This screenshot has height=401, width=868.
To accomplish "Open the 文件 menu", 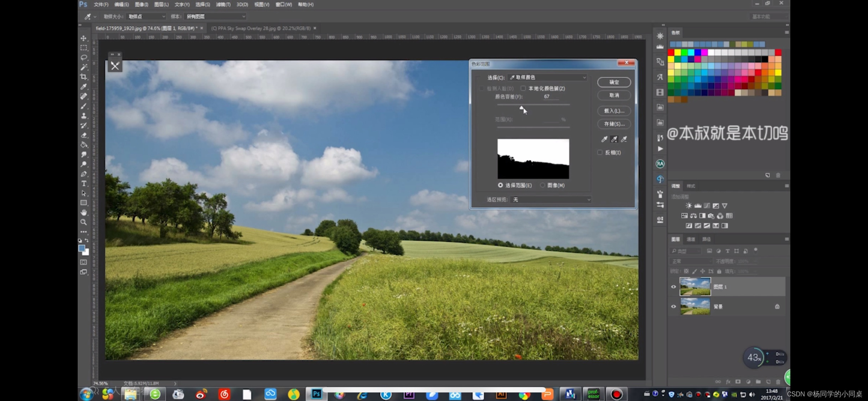I will [x=101, y=5].
